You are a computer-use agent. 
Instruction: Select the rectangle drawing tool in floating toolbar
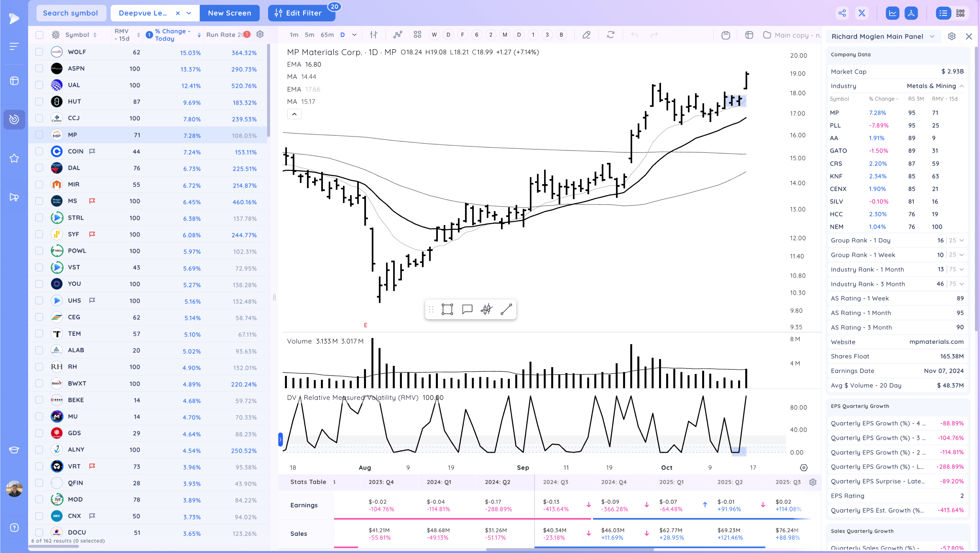click(x=447, y=309)
